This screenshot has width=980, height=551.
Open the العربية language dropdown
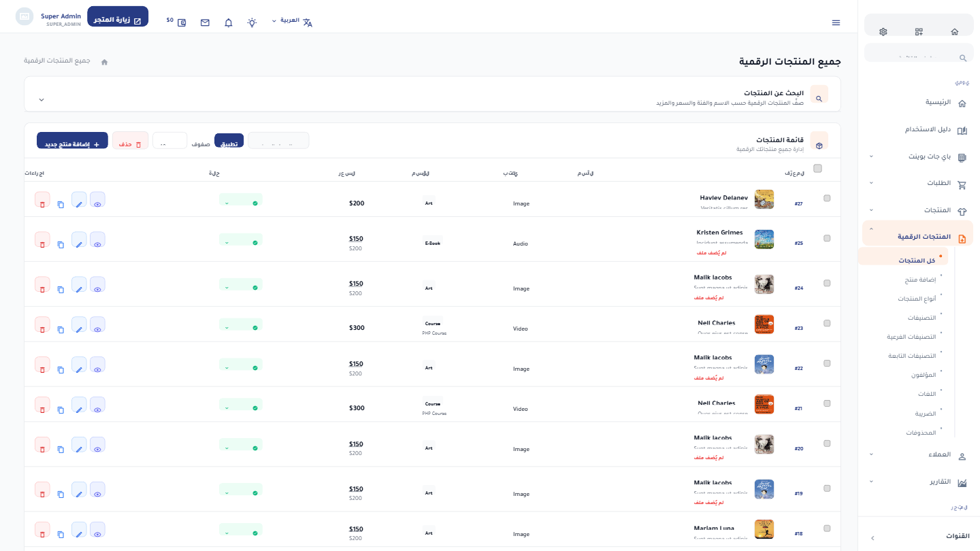coord(292,21)
